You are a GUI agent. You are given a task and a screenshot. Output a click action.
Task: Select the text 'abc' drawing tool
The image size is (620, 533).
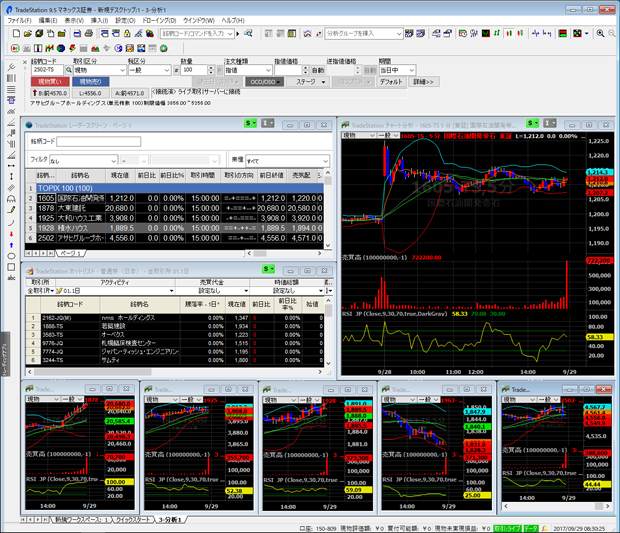click(11, 278)
